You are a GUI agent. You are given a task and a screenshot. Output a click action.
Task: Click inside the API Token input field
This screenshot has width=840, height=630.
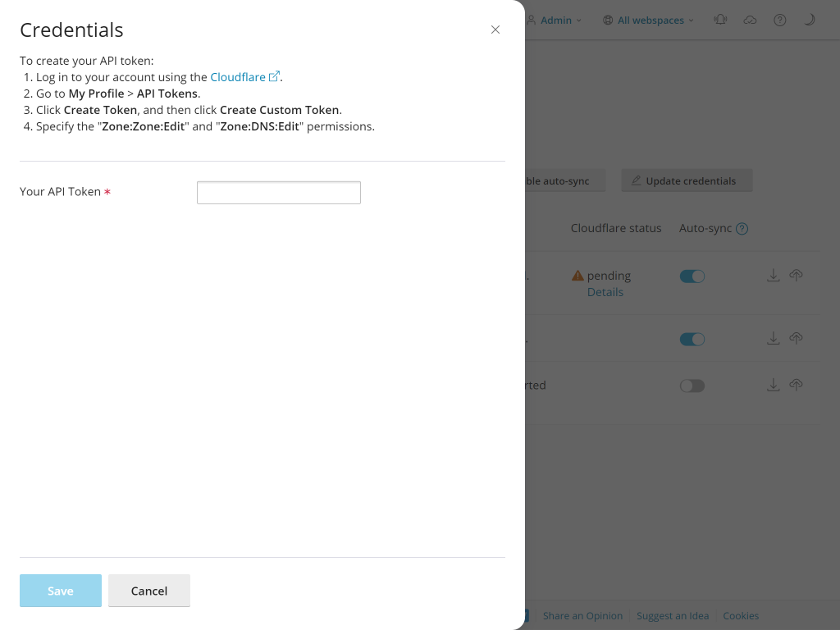click(278, 192)
